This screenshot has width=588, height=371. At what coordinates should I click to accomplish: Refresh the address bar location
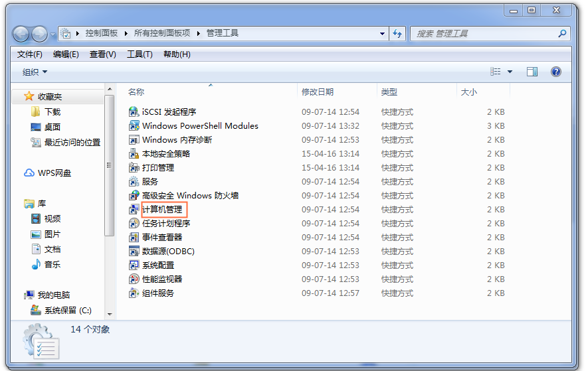click(397, 34)
